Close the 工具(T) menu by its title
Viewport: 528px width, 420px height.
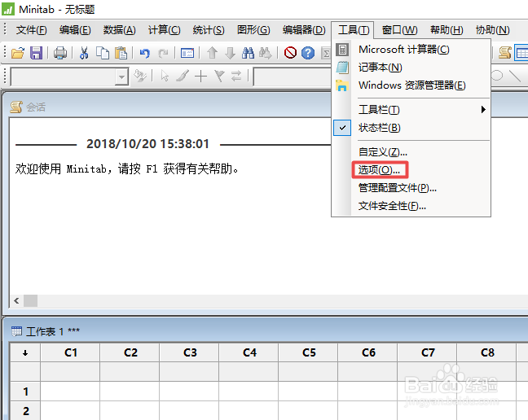(x=354, y=30)
